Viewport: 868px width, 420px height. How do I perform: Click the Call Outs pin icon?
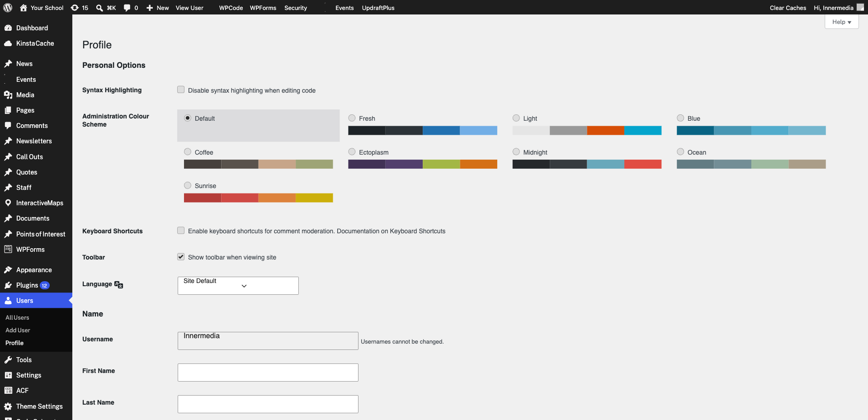click(8, 157)
